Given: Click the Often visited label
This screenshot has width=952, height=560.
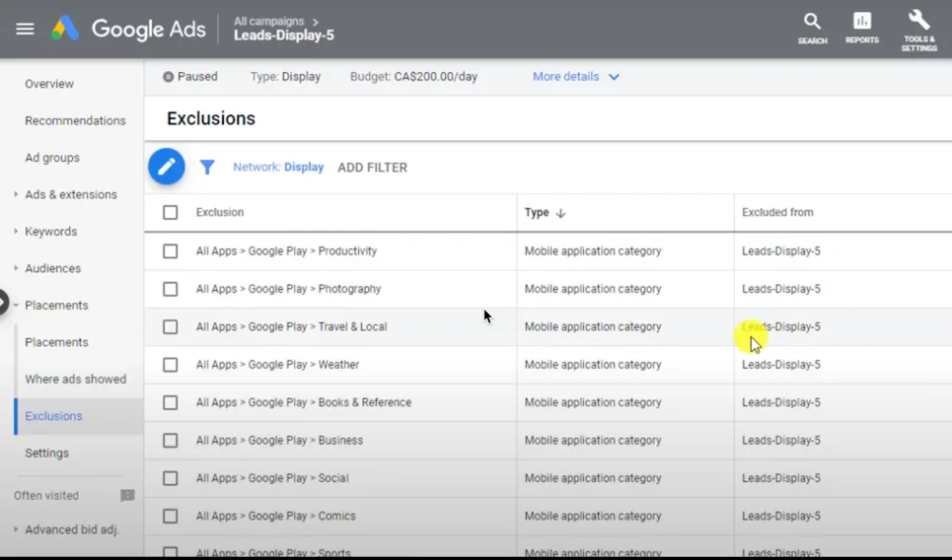Looking at the screenshot, I should (46, 496).
